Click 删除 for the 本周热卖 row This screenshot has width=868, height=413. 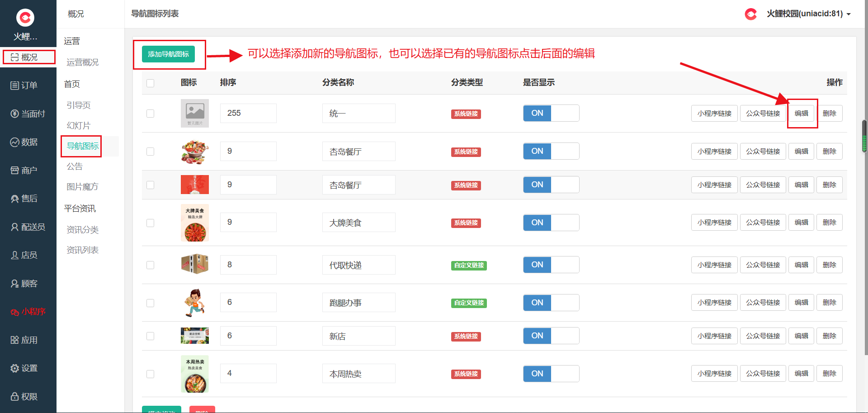pyautogui.click(x=830, y=374)
